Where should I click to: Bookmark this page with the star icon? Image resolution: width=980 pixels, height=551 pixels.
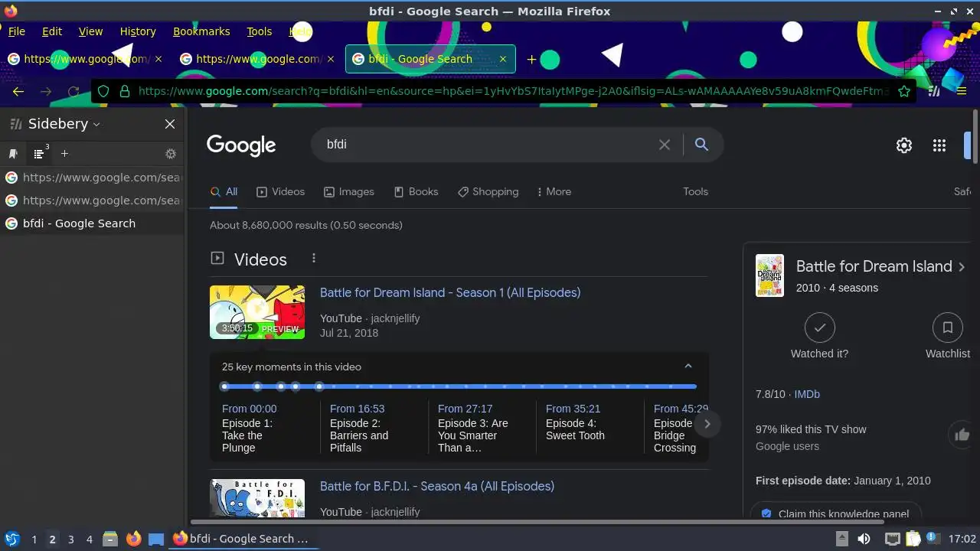904,91
